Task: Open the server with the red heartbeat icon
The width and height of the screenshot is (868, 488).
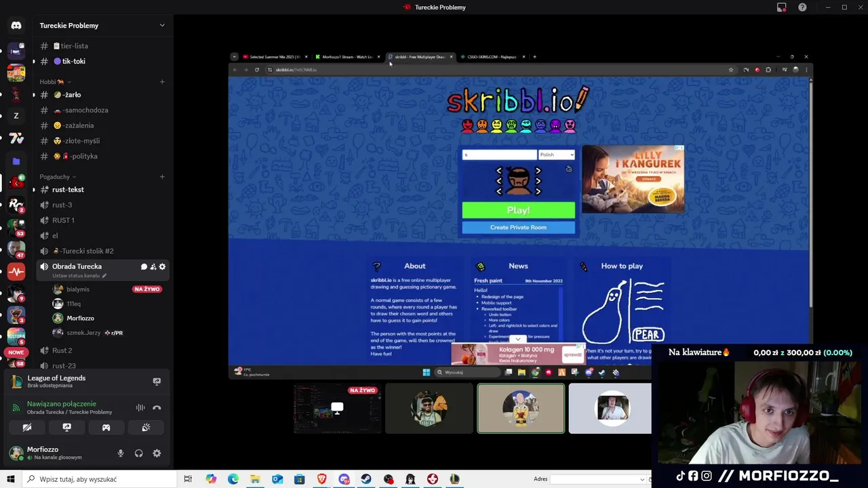Action: [x=16, y=272]
